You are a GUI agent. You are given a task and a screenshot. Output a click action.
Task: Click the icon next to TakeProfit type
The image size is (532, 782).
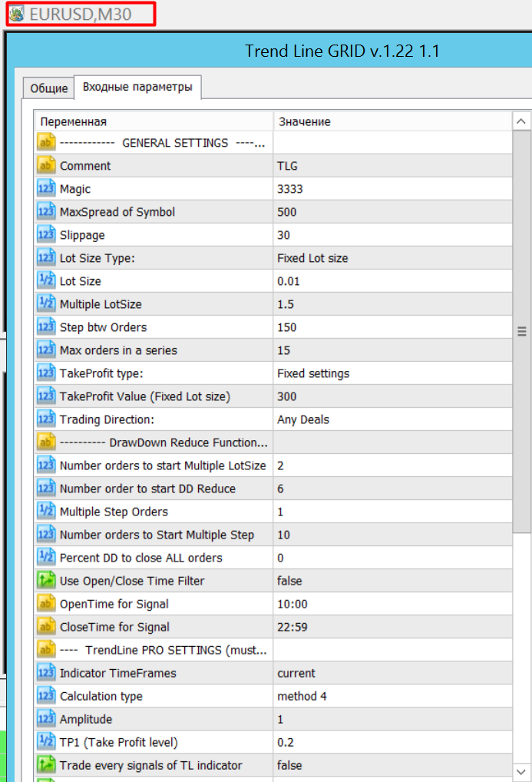pos(46,373)
